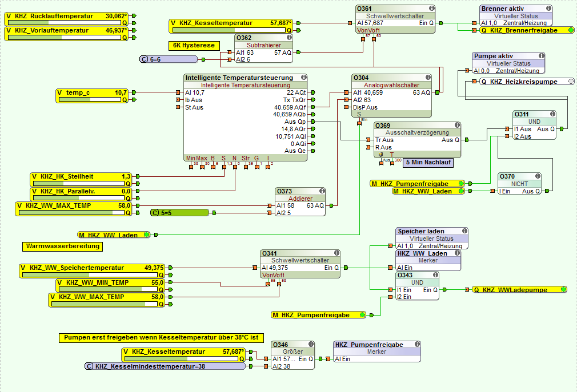
Task: Click the T parameter pin on O369
Action: [x=392, y=162]
